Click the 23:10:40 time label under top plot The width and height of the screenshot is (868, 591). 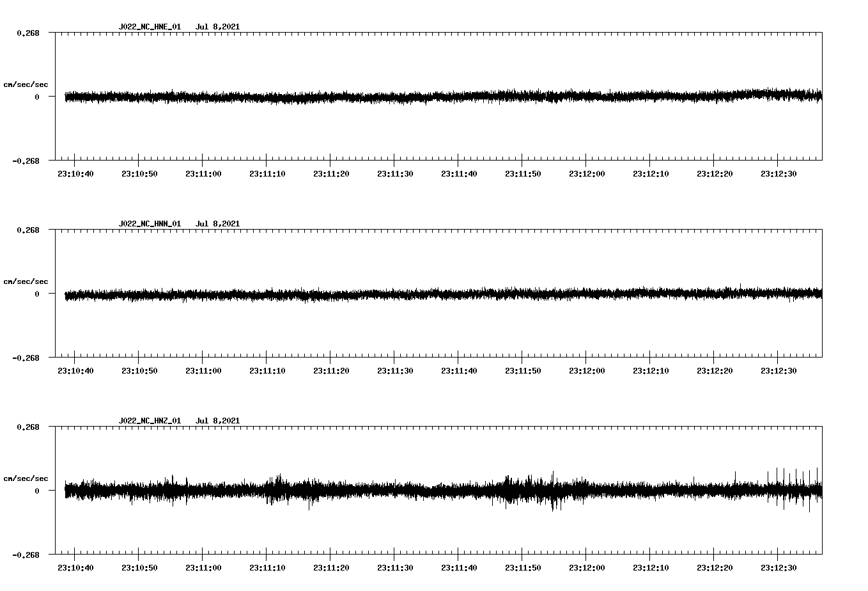[76, 173]
